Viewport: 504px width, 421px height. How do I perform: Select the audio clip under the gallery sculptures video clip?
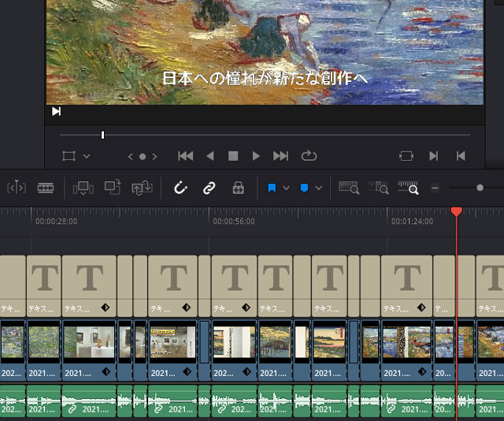tap(89, 401)
